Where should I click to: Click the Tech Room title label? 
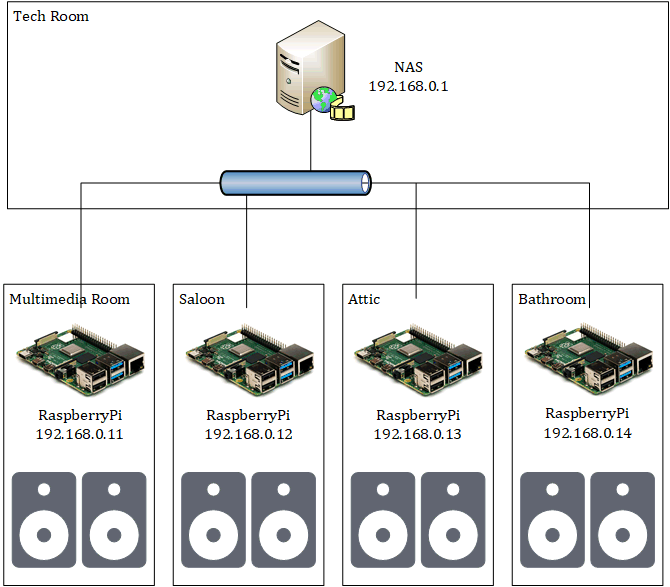tap(51, 16)
